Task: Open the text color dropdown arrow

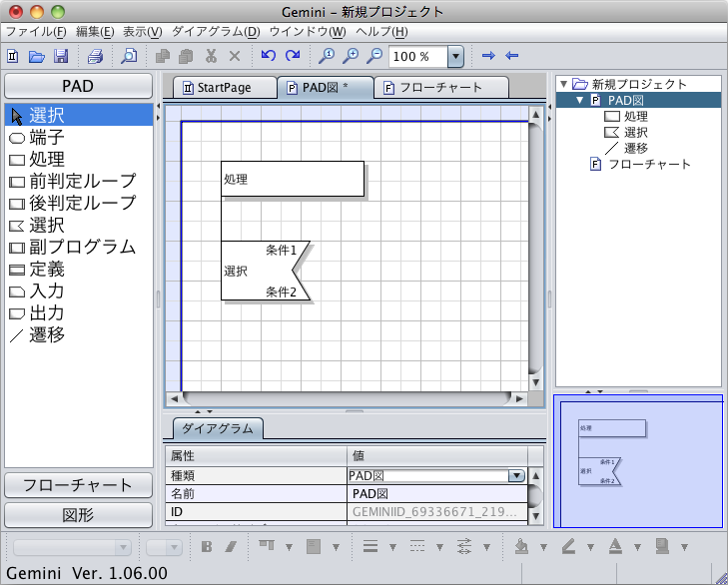Action: (x=637, y=547)
